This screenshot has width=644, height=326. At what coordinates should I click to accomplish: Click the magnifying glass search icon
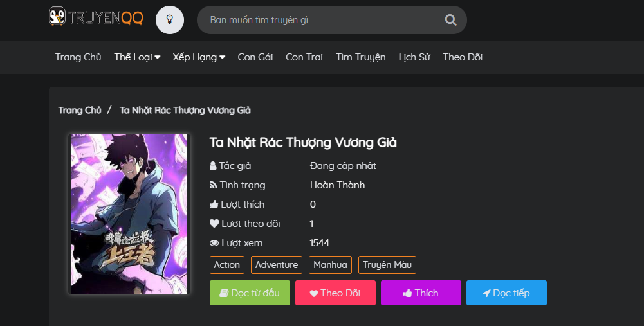tap(450, 20)
